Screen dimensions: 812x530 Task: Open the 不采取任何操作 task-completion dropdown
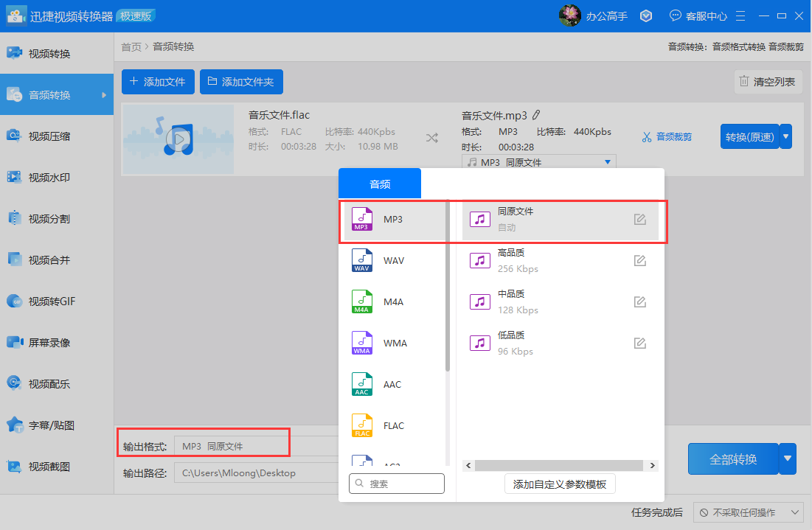point(749,512)
